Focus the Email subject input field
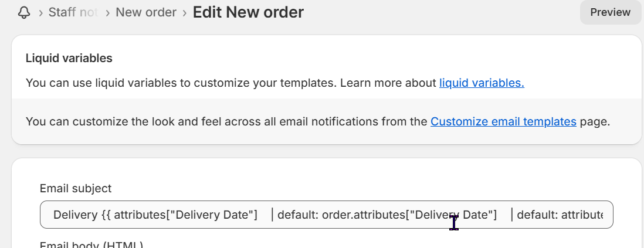This screenshot has width=644, height=248. pyautogui.click(x=327, y=215)
